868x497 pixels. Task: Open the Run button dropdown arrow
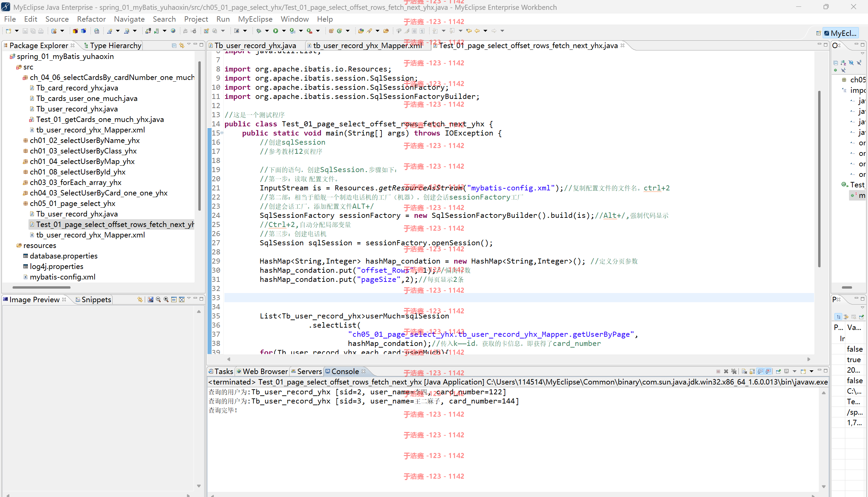click(284, 31)
